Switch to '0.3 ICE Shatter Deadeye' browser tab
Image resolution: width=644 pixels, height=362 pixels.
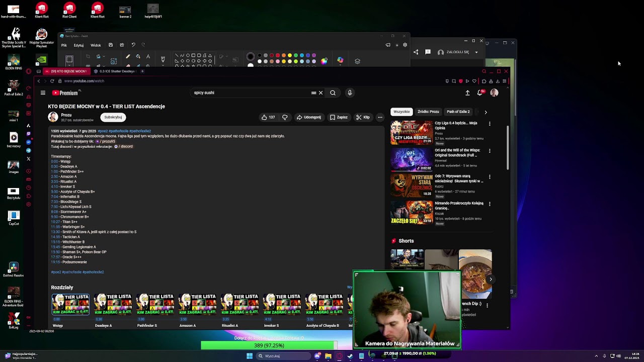(x=116, y=71)
